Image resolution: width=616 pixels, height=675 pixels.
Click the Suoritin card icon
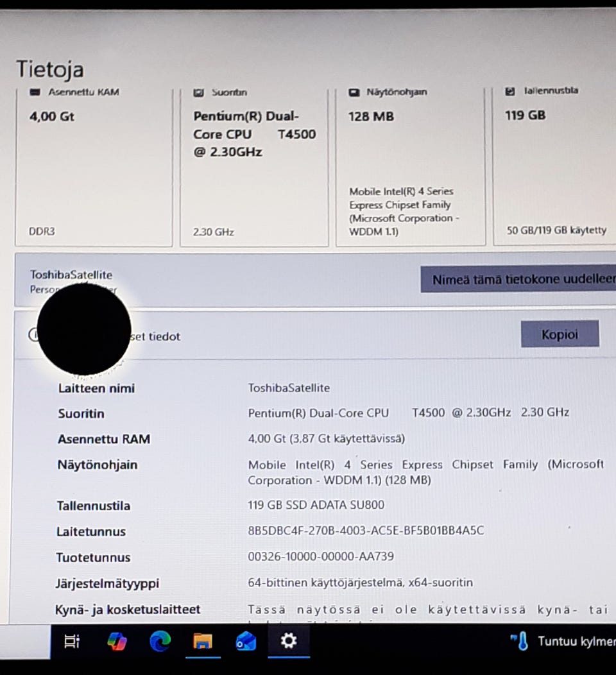[198, 92]
